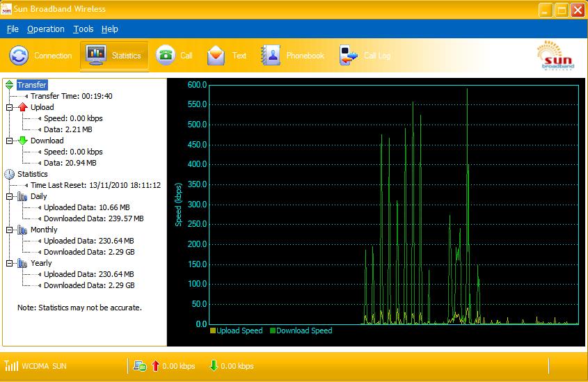This screenshot has height=382, width=588.
Task: Click the Upload Speed legend label
Action: tap(239, 331)
